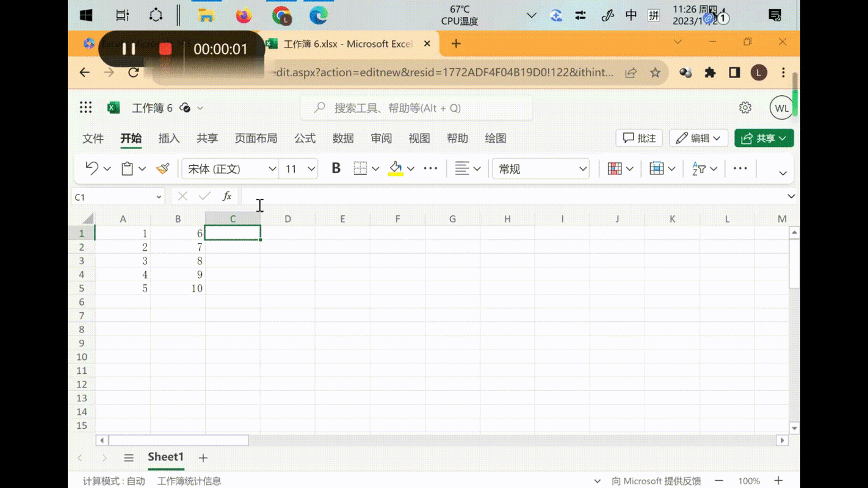Click the green 共享 button
Screen dimensions: 868x488
pos(764,138)
